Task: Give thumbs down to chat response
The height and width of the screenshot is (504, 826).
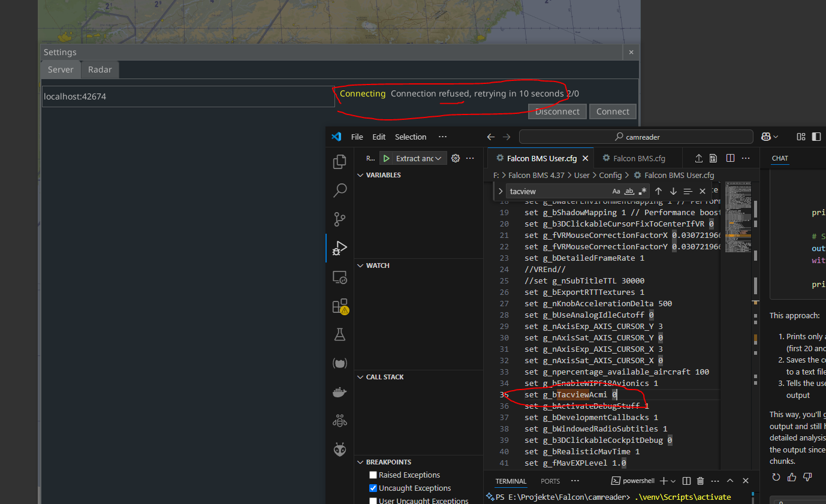Action: pyautogui.click(x=807, y=477)
